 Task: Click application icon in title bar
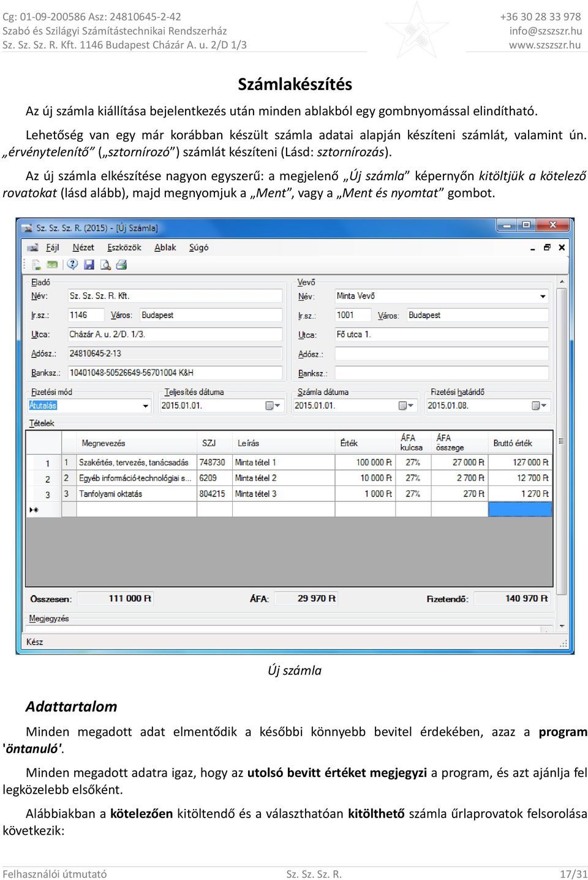(x=26, y=228)
